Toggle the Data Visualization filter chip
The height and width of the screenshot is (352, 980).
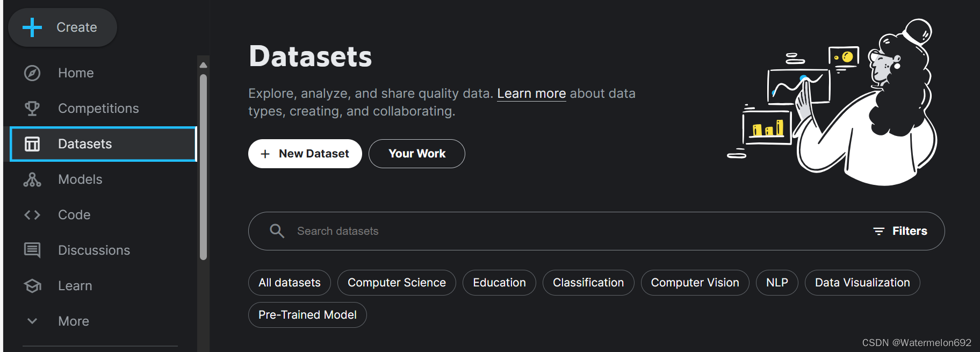click(x=862, y=282)
